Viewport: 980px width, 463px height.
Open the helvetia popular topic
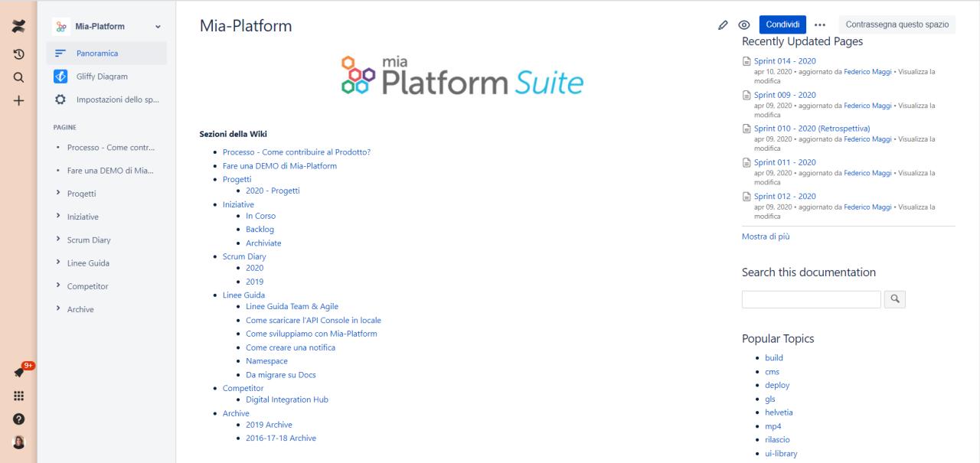click(x=779, y=412)
